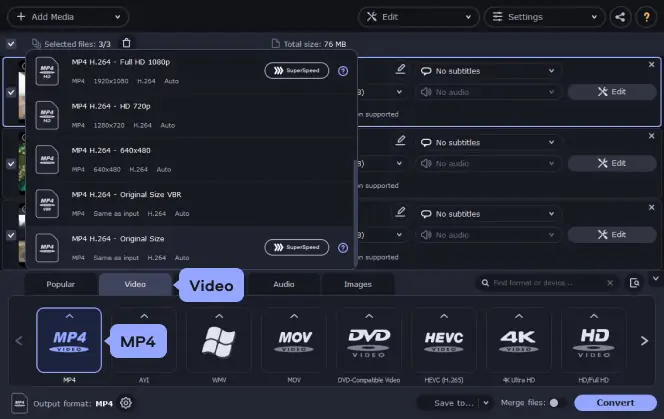Open output format settings gear

point(126,403)
